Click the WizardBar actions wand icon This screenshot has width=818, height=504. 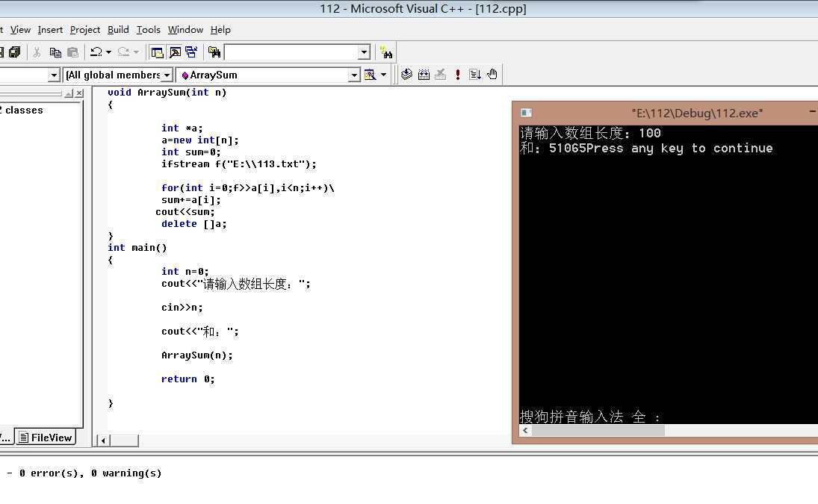[370, 75]
